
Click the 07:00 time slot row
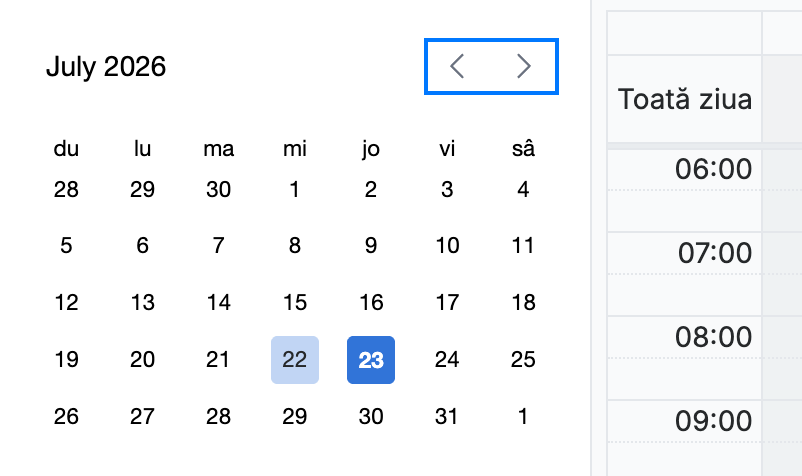705,274
